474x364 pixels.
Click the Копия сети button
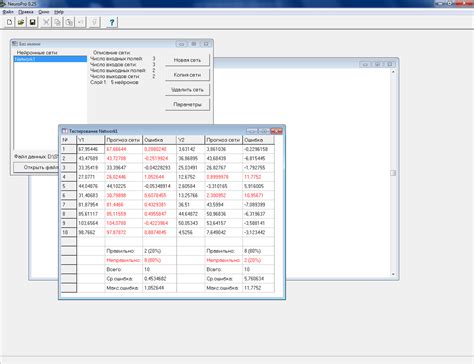point(187,75)
